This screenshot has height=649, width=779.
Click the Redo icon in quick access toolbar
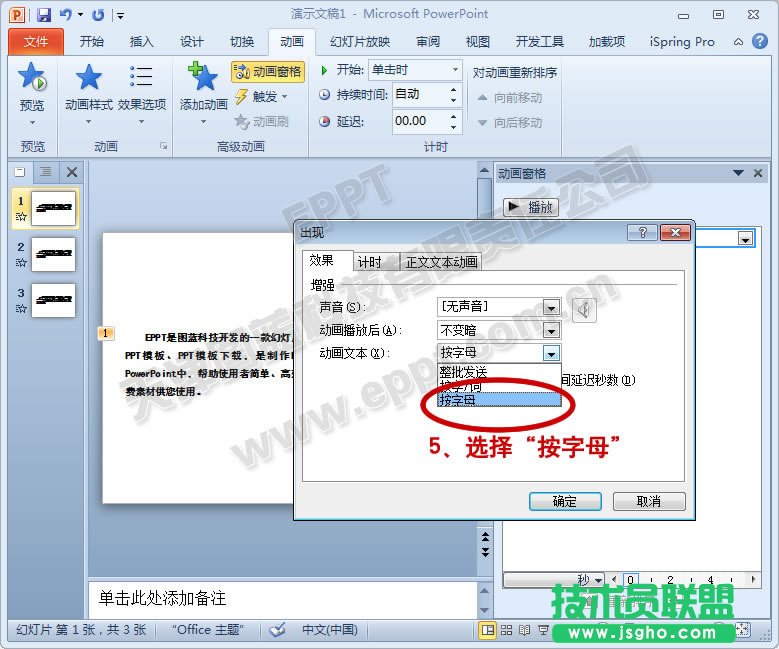coord(98,15)
